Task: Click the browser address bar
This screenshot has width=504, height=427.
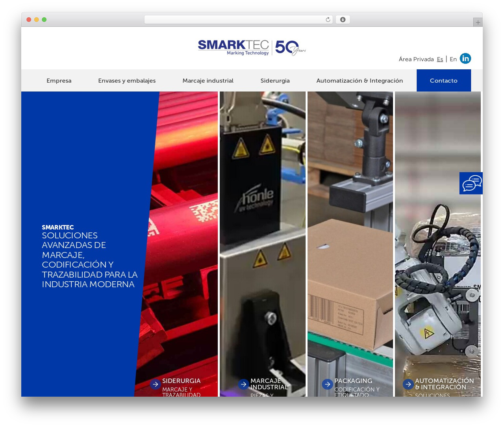Action: click(238, 20)
